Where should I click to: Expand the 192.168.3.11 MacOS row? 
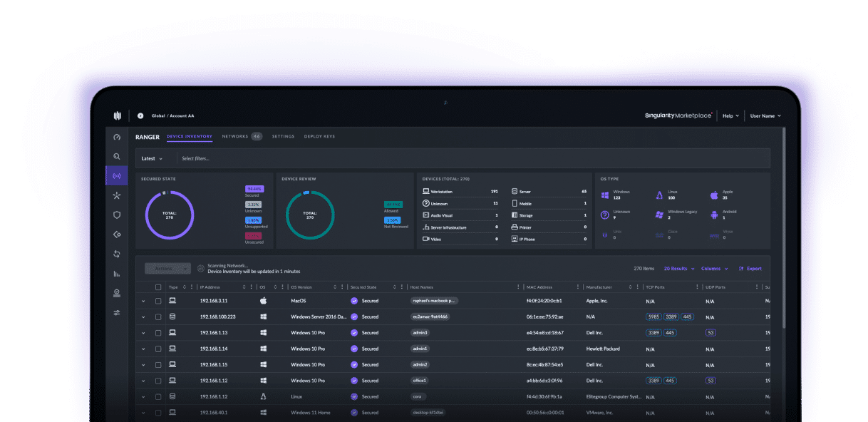coord(143,301)
